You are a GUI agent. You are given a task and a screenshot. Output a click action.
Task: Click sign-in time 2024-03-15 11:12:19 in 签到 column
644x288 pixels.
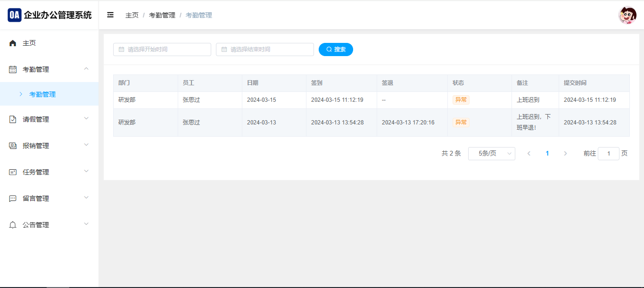[x=337, y=100]
